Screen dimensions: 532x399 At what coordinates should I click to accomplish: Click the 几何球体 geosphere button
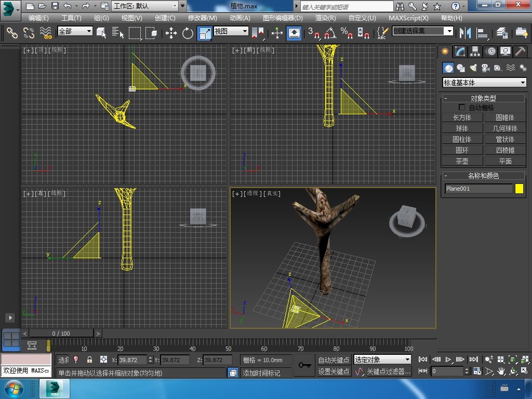point(505,129)
